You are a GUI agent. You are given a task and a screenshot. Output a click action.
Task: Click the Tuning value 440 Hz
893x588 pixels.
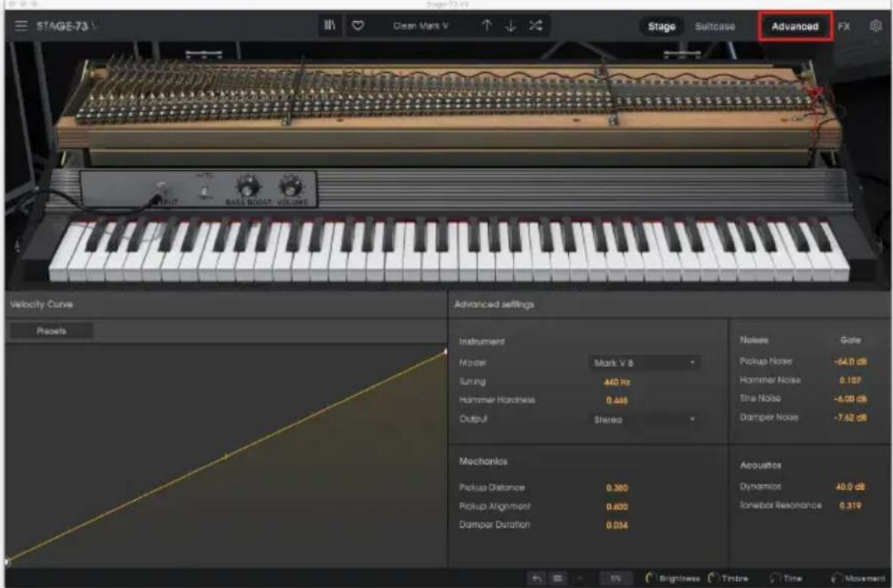617,382
